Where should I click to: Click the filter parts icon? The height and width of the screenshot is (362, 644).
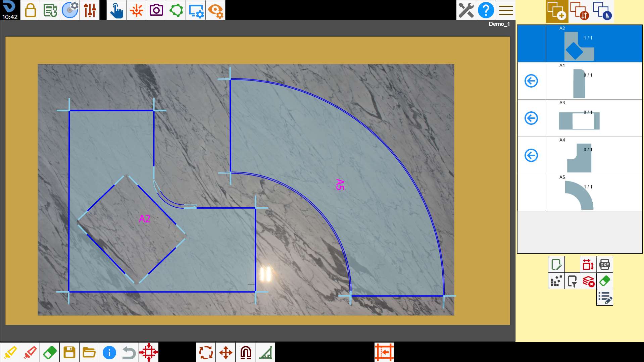tap(572, 281)
